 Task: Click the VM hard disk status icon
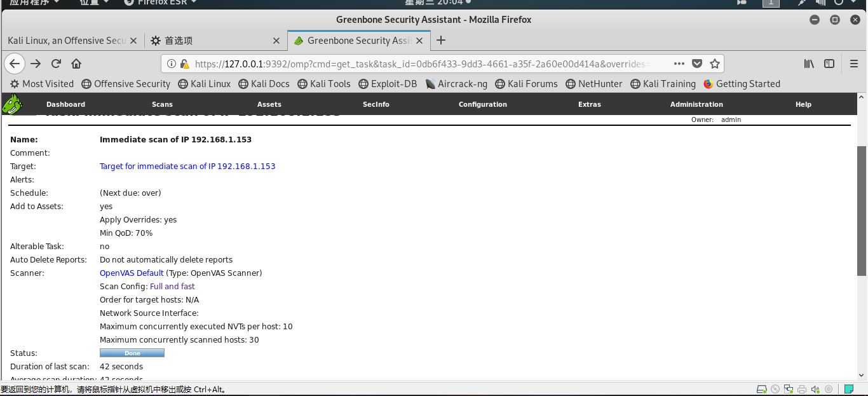pyautogui.click(x=761, y=389)
